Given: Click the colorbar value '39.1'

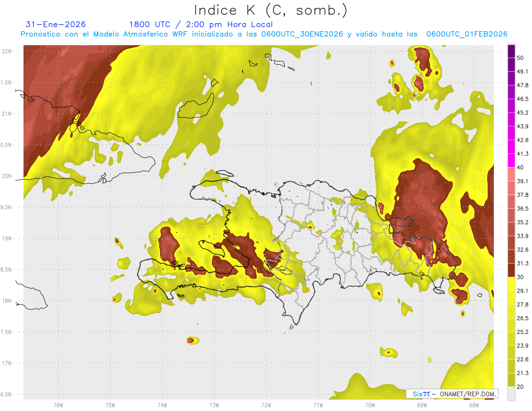Looking at the screenshot, I should [x=522, y=181].
